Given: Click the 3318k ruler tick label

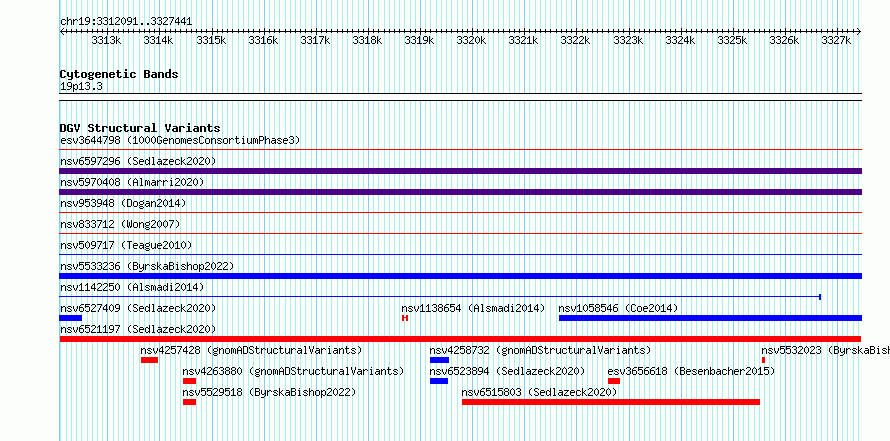Looking at the screenshot, I should coord(367,40).
